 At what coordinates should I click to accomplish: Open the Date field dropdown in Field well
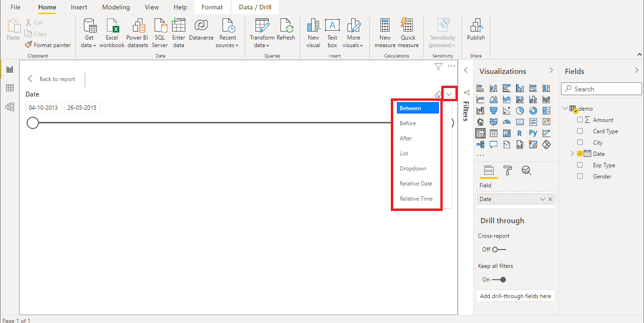tap(542, 199)
